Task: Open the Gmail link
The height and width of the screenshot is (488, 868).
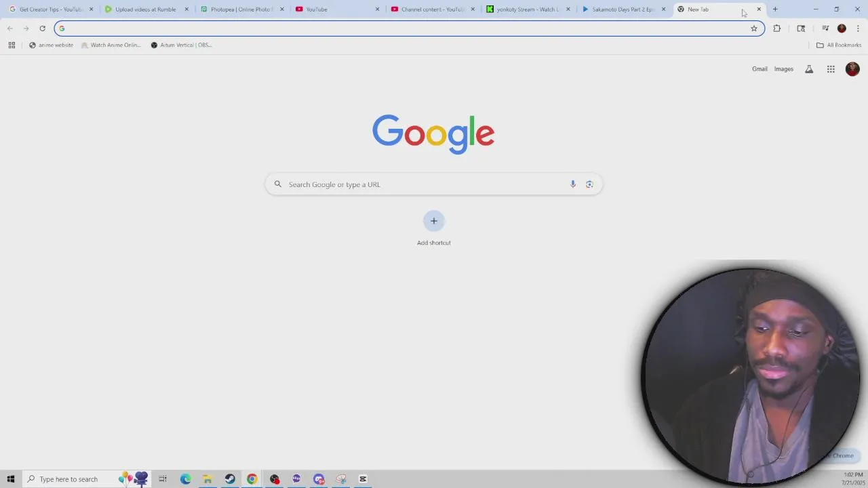Action: (x=759, y=69)
